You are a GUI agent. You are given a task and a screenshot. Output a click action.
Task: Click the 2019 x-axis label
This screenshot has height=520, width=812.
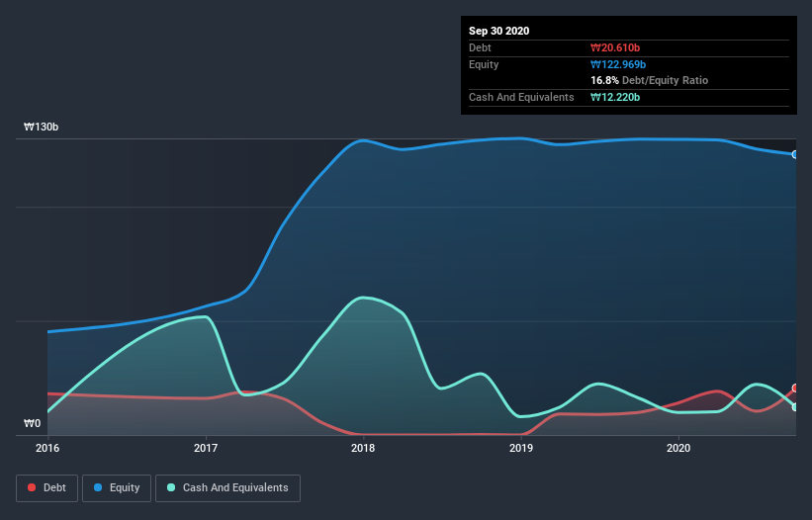(x=521, y=448)
